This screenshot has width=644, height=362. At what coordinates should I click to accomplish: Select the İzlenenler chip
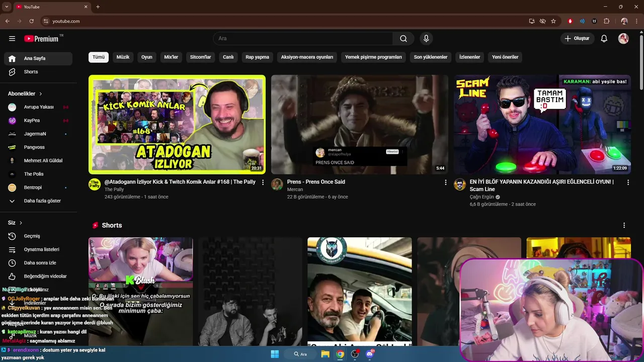[x=469, y=57]
